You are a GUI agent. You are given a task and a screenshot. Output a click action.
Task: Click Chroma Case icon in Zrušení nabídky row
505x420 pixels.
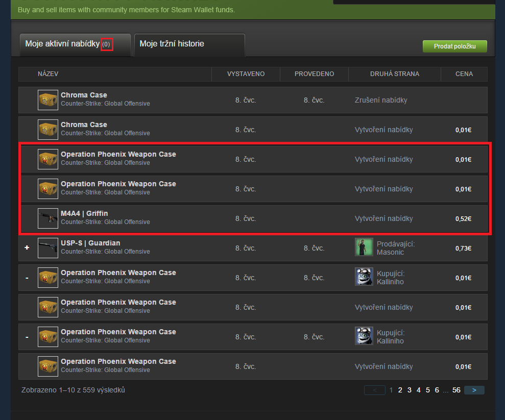pos(48,100)
